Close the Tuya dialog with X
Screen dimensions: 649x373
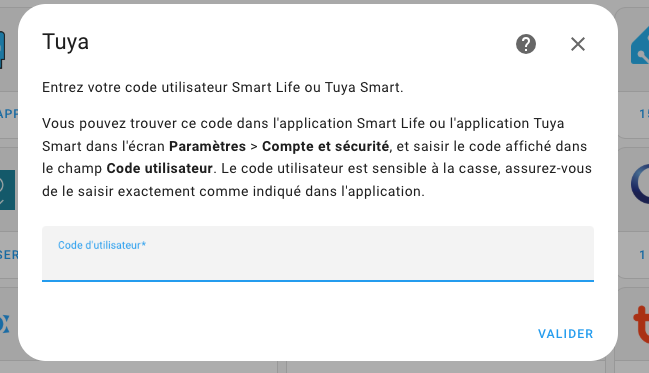point(578,44)
